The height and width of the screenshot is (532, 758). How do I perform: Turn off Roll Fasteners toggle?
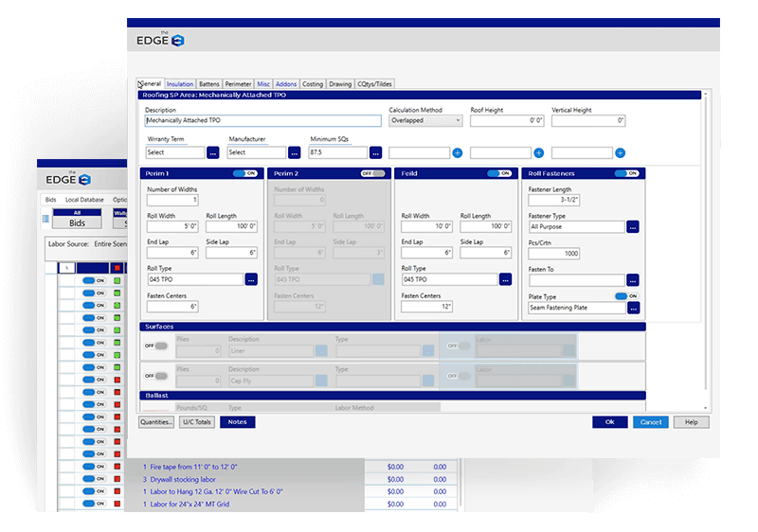[x=626, y=173]
